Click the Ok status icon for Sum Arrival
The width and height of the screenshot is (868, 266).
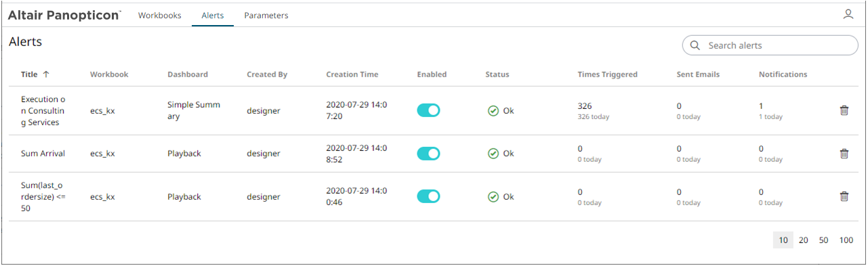(x=493, y=154)
